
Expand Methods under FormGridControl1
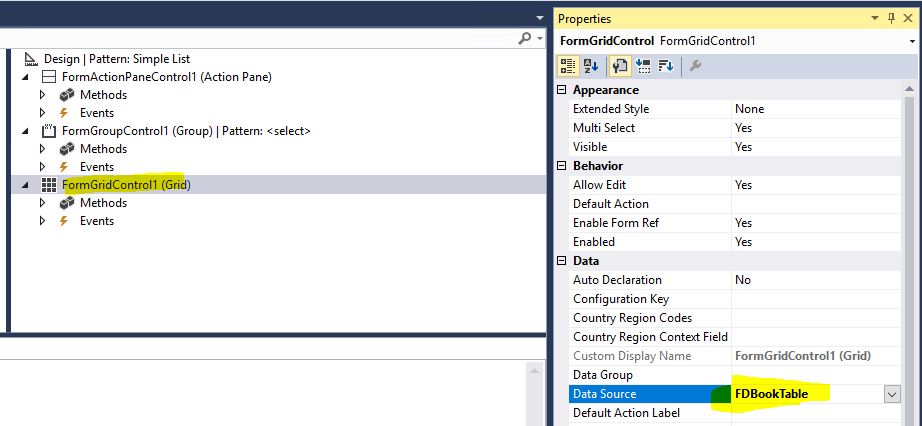coord(42,203)
